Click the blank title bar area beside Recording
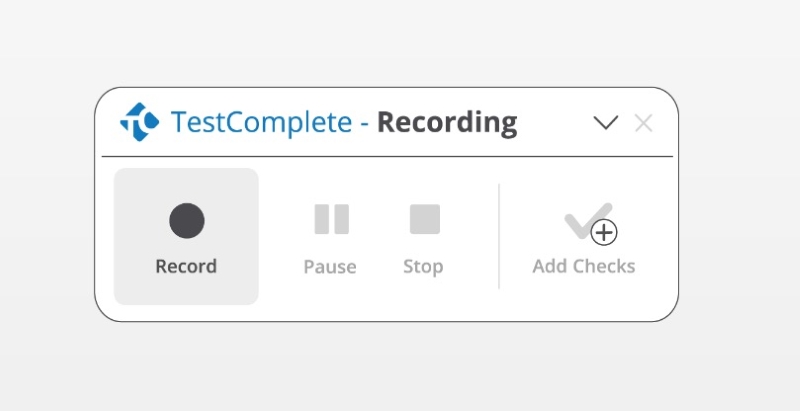The width and height of the screenshot is (800, 411). 555,123
